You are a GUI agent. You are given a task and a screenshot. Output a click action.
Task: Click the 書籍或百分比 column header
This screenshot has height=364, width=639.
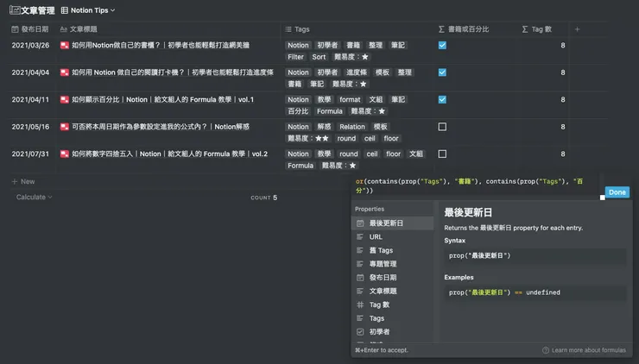click(464, 29)
